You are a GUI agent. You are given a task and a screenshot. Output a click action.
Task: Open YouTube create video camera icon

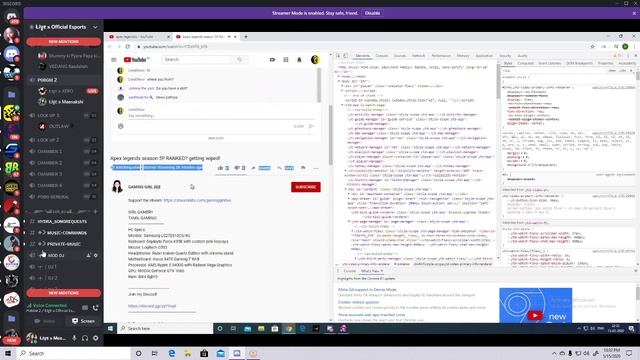tap(272, 60)
